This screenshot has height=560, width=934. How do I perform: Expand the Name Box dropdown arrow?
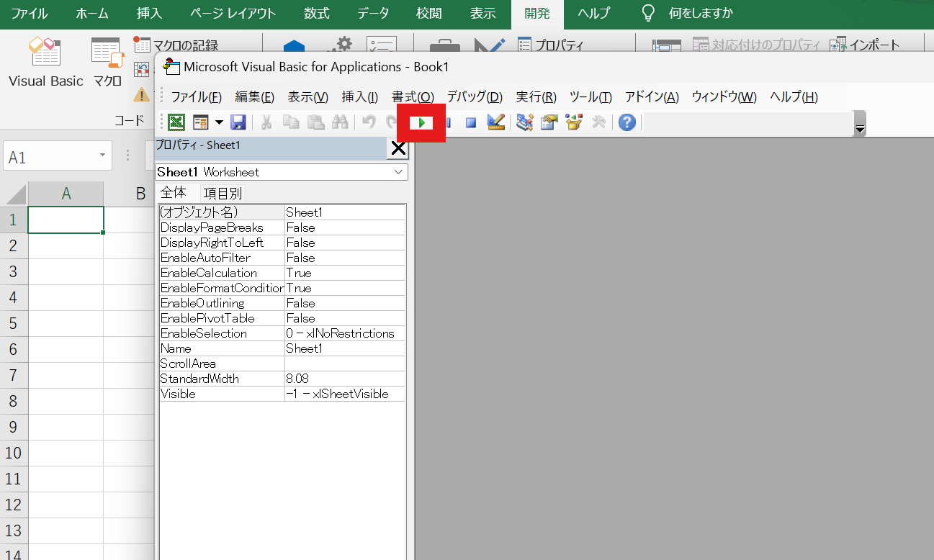coord(102,155)
